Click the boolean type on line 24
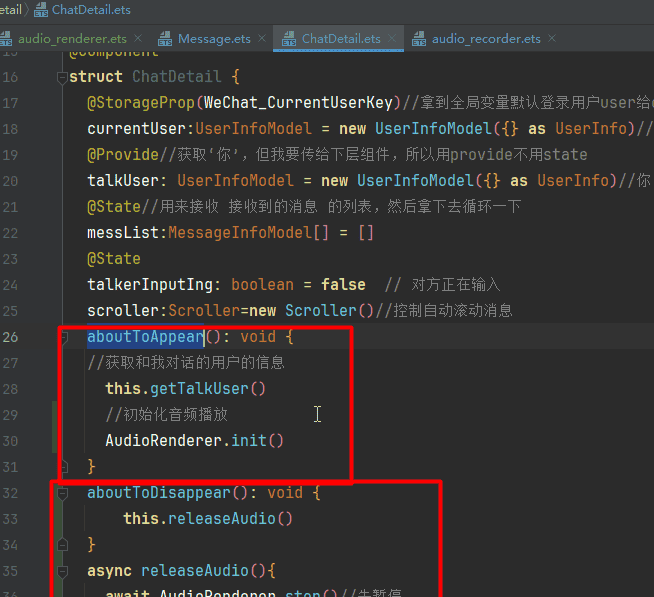Screen dimensions: 654x597 pyautogui.click(x=262, y=285)
